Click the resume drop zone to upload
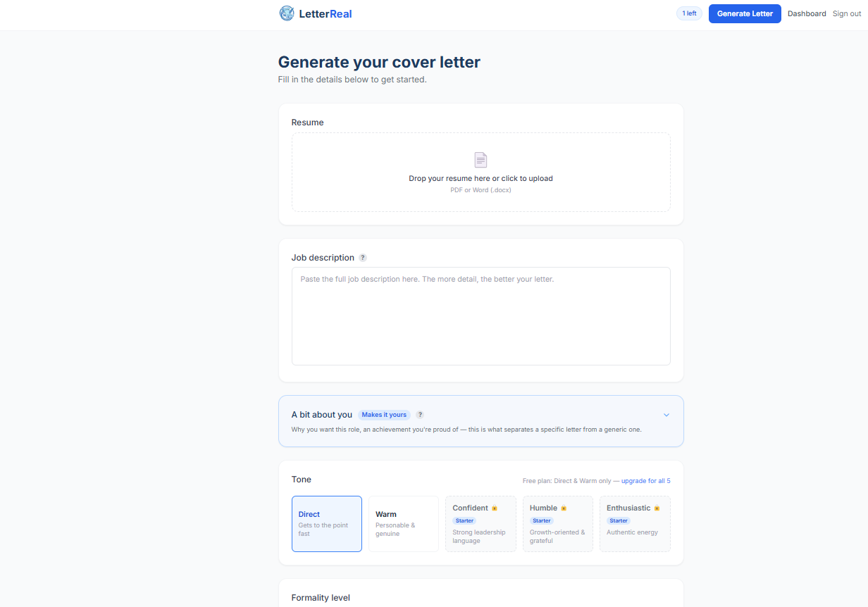This screenshot has height=607, width=868. pyautogui.click(x=481, y=173)
